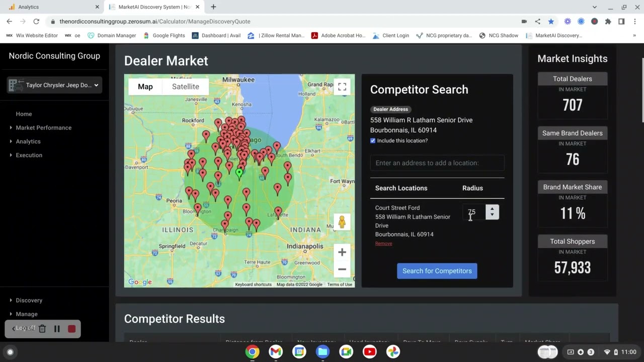
Task: Switch map to Satellite view
Action: tap(186, 86)
